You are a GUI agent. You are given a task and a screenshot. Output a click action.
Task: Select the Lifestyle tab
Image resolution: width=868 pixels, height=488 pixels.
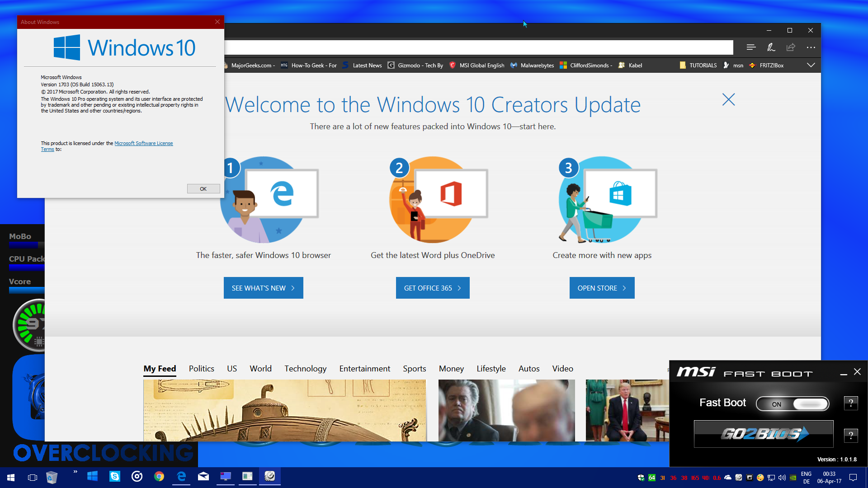[x=491, y=369]
